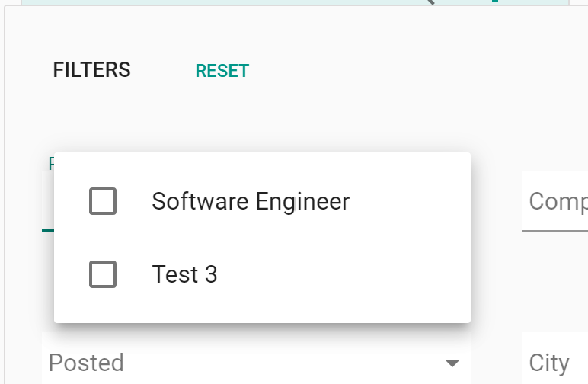This screenshot has height=384, width=588.
Task: Click the teal cursor mark in top bar
Action: (x=494, y=2)
